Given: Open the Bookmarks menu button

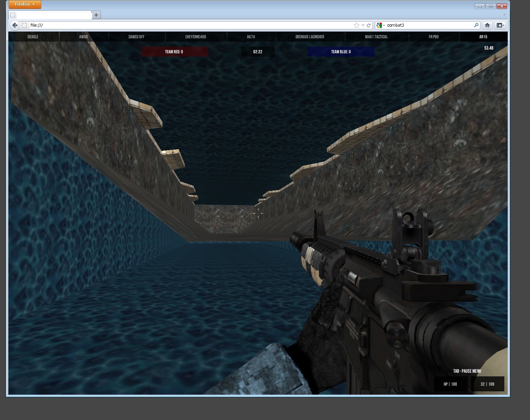Looking at the screenshot, I should click(500, 25).
